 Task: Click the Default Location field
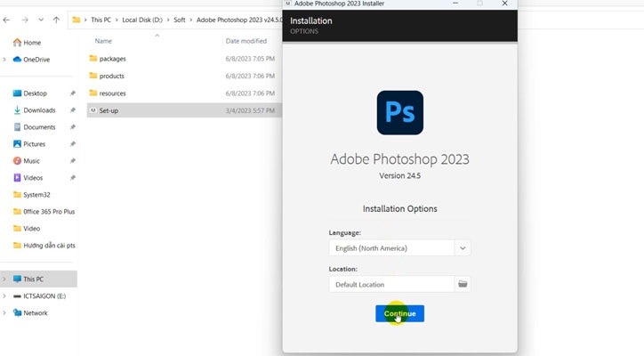click(x=391, y=284)
